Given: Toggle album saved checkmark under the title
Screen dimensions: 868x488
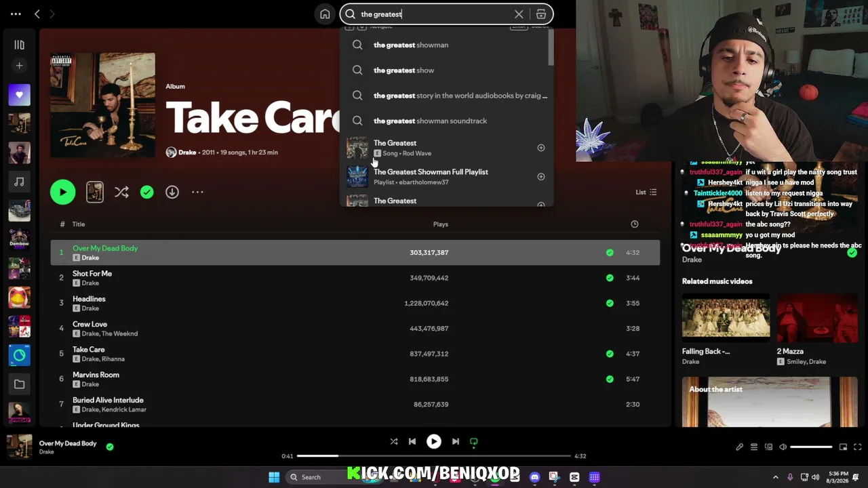Looking at the screenshot, I should (146, 192).
